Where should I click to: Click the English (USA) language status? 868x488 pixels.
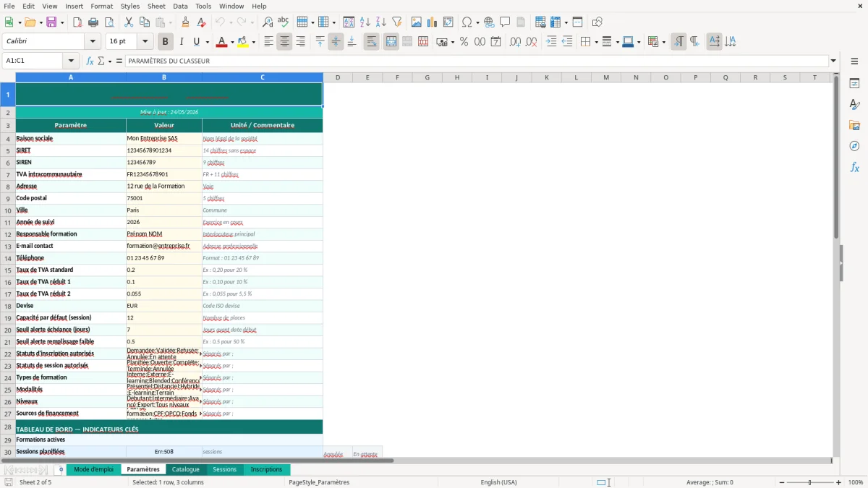coord(498,482)
